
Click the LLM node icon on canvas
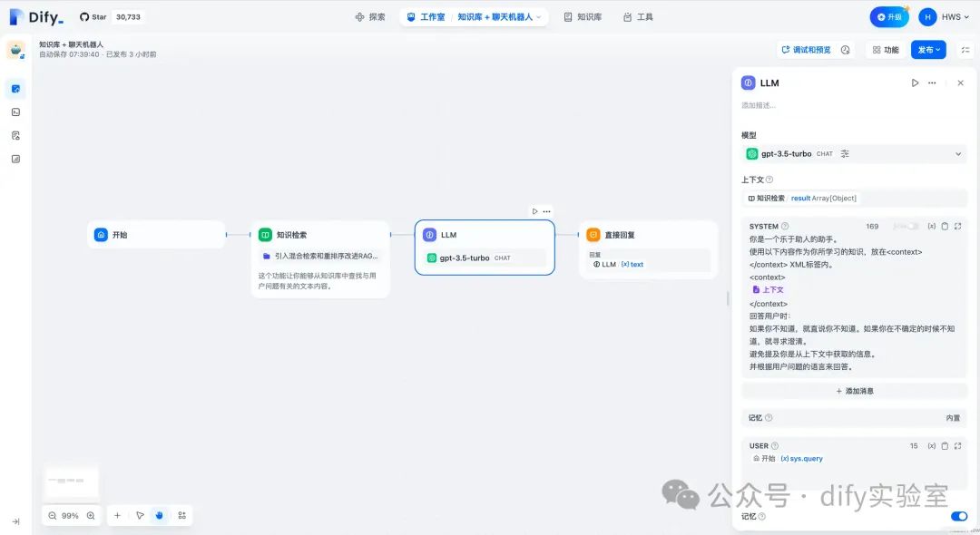click(x=429, y=235)
